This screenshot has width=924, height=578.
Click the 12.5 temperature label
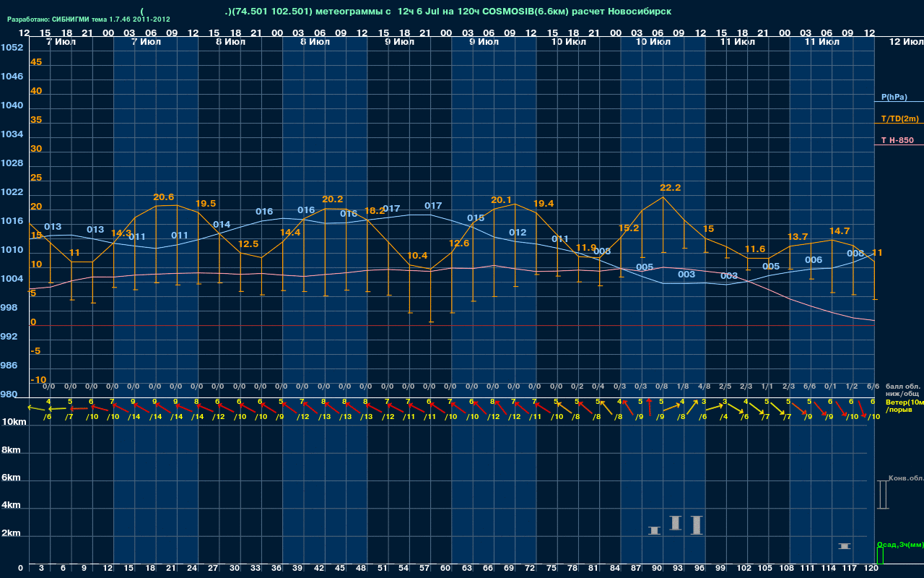click(x=248, y=244)
